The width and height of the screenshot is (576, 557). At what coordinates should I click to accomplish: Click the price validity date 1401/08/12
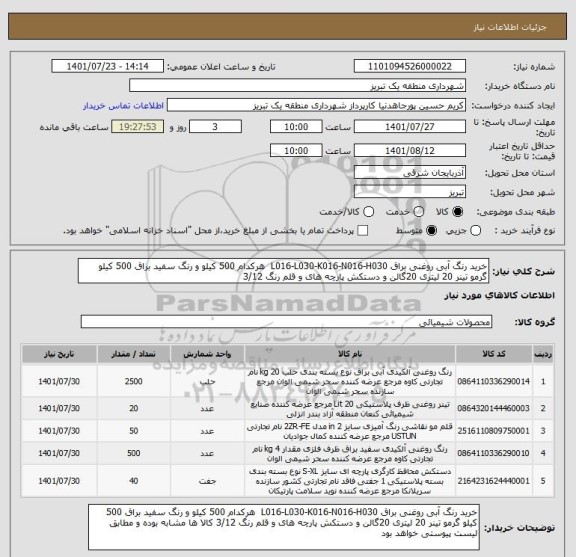coord(410,151)
